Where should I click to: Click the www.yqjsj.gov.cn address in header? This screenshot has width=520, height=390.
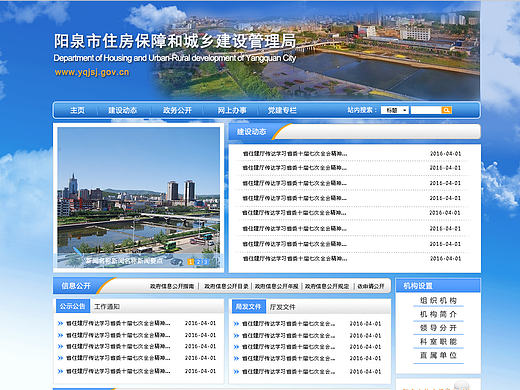click(92, 72)
